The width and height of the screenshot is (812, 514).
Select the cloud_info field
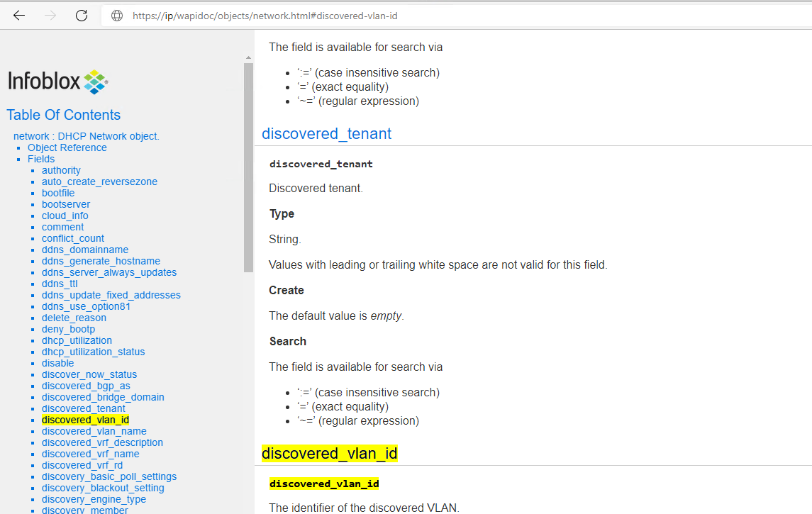pyautogui.click(x=65, y=216)
